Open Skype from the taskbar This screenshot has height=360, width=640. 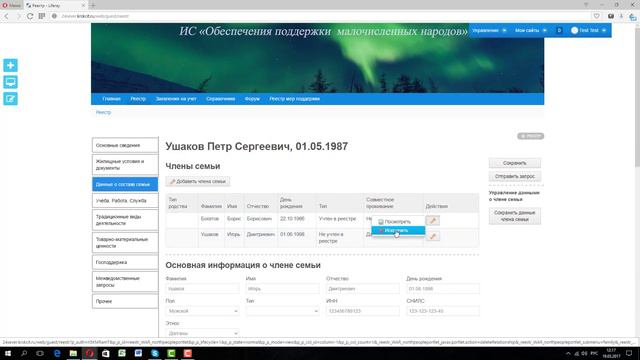point(155,353)
